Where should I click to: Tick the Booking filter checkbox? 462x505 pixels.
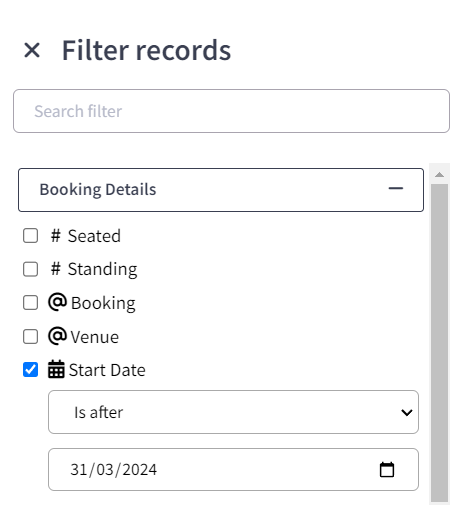pyautogui.click(x=30, y=303)
